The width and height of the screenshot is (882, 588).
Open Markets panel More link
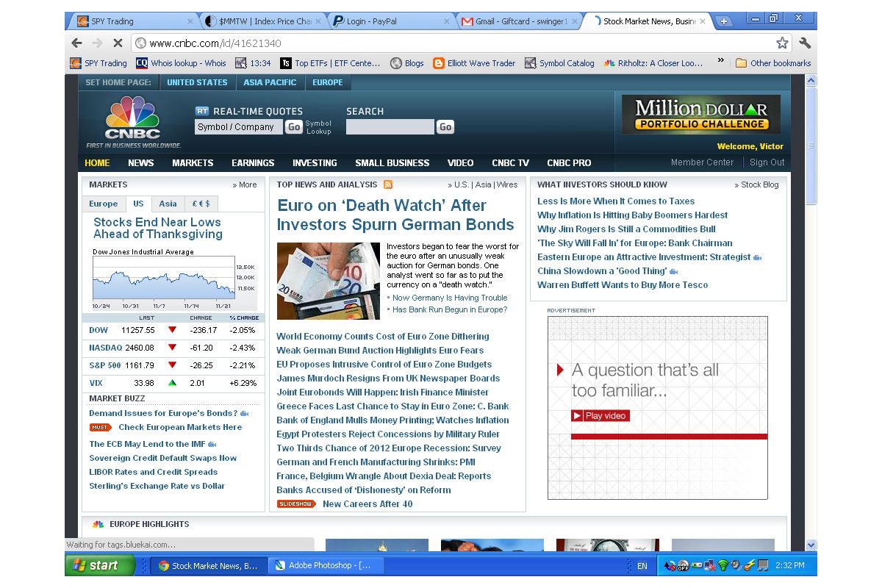coord(245,184)
